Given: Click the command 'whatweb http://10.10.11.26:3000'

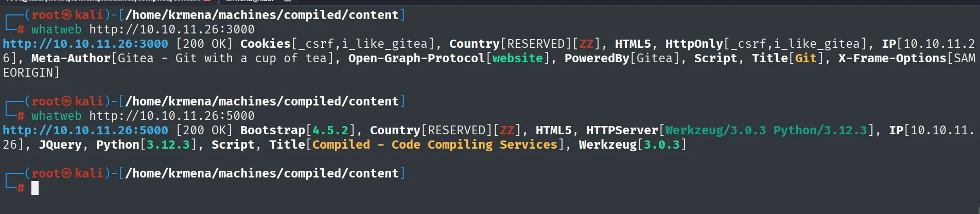Looking at the screenshot, I should pos(143,30).
